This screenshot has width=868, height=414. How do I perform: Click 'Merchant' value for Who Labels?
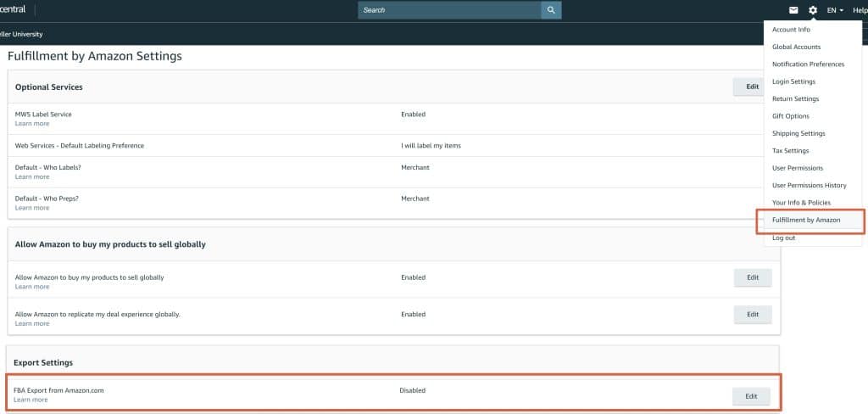415,167
